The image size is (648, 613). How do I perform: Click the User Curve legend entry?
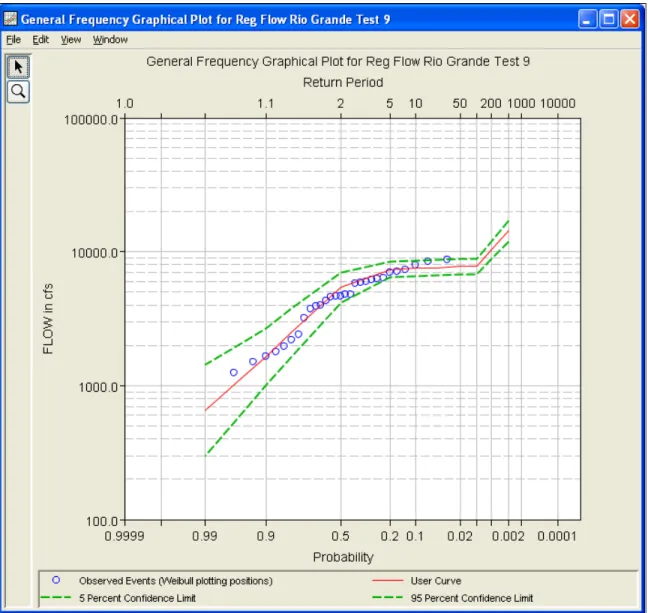[x=436, y=581]
